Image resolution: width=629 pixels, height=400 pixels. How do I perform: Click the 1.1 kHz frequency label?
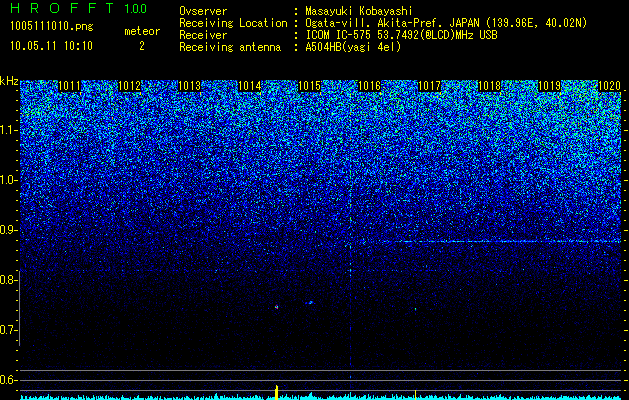pyautogui.click(x=8, y=130)
